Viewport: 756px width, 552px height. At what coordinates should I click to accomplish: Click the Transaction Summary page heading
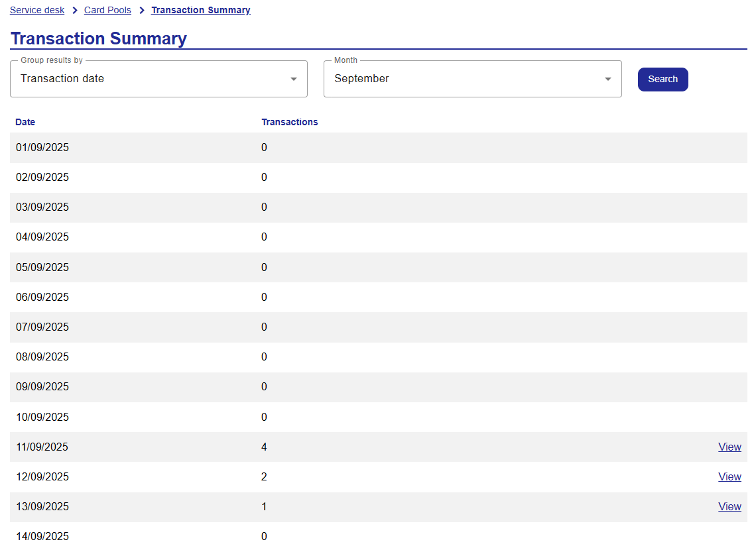[99, 38]
